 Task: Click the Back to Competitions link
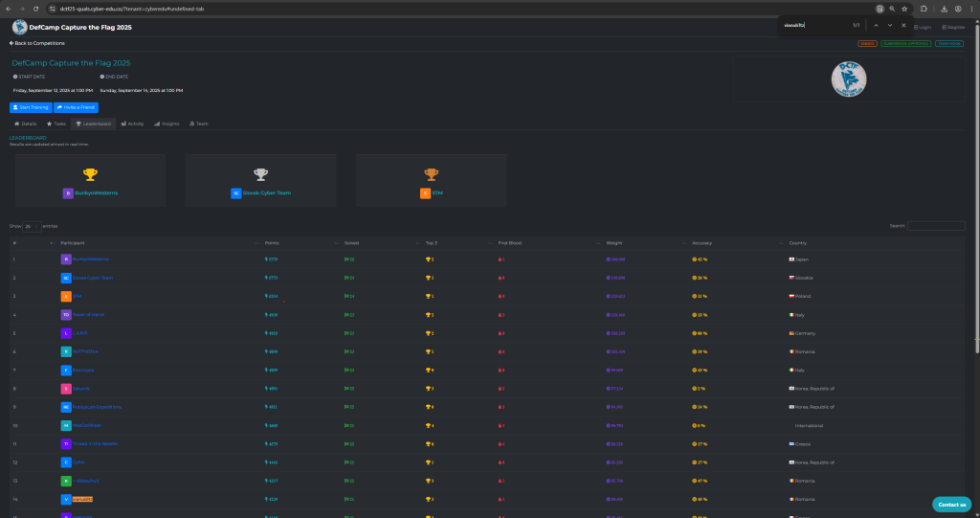pos(35,44)
